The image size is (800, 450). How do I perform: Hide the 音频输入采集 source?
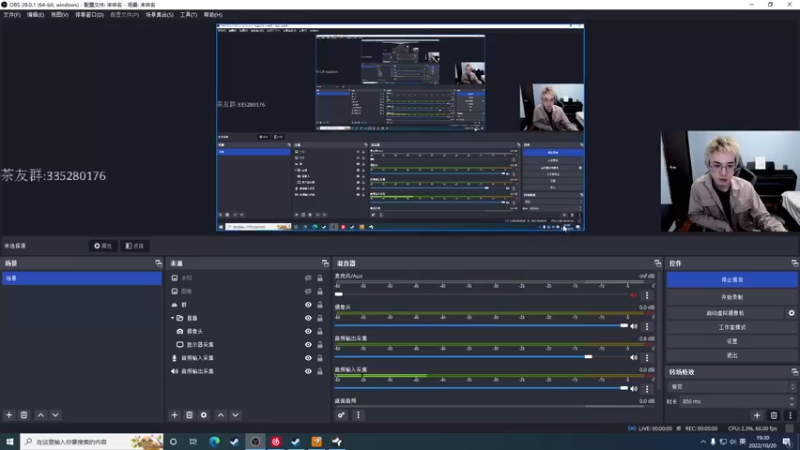click(x=308, y=358)
